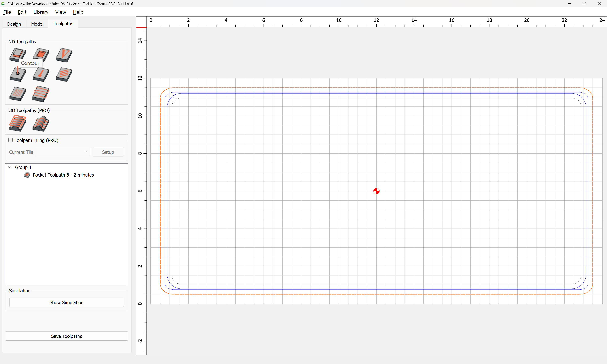Screen dimensions: 607x364
Task: Click the red zero-point marker on canvas
Action: [376, 191]
